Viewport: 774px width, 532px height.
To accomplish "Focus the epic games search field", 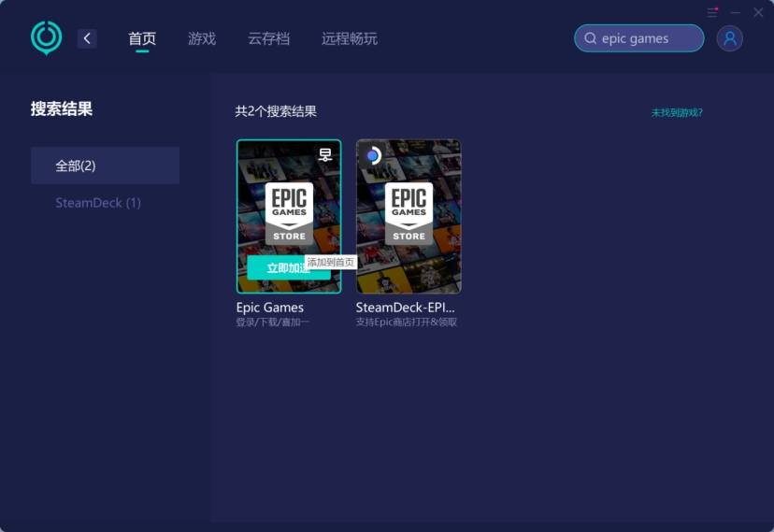I will (639, 38).
